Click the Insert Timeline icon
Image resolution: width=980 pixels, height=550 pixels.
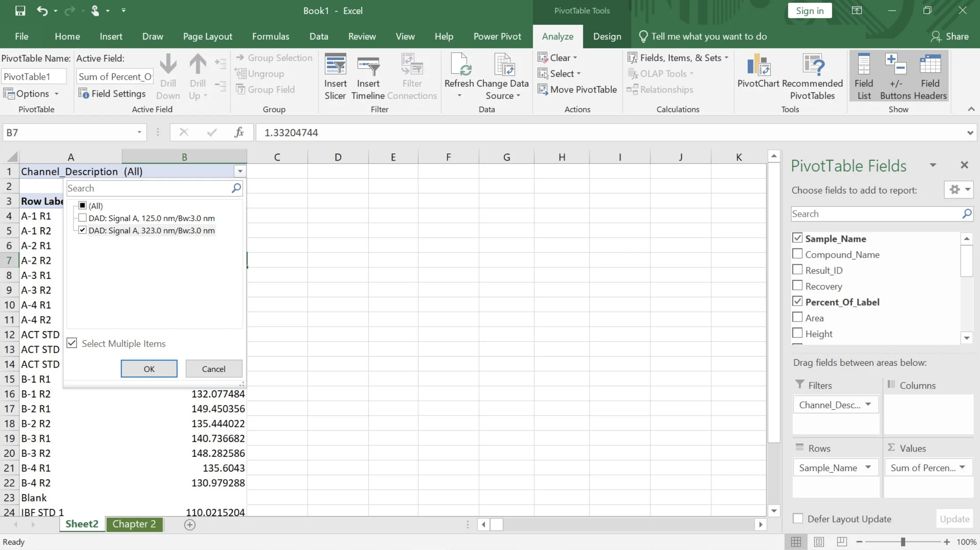368,66
